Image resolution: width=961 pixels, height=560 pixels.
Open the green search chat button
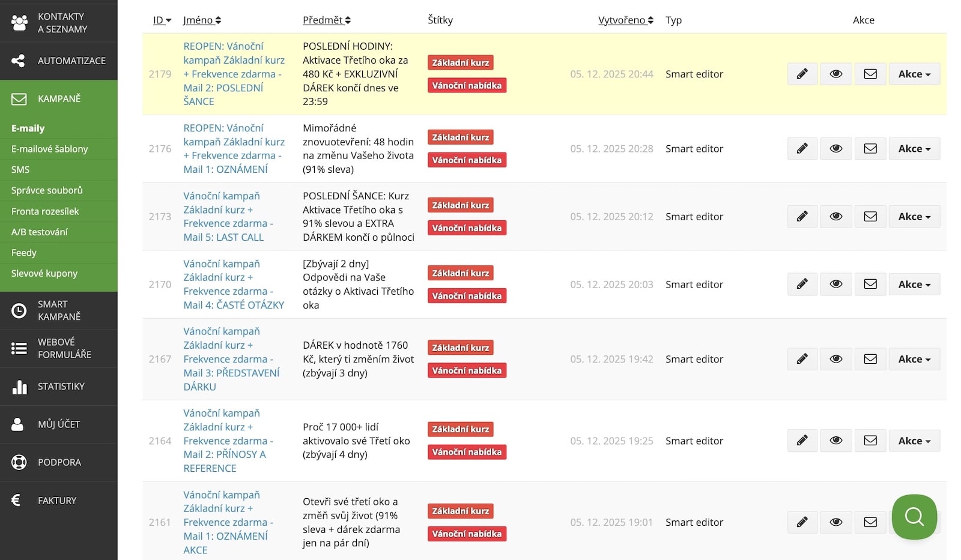914,516
